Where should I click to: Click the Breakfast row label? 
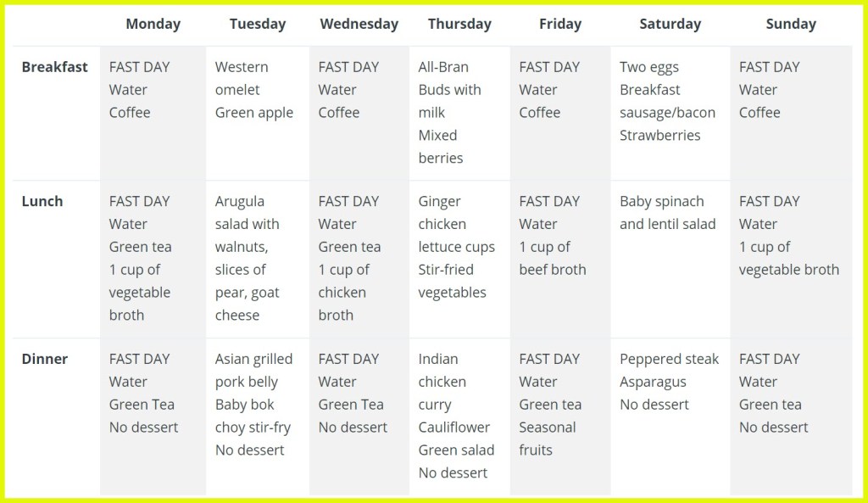pyautogui.click(x=54, y=67)
